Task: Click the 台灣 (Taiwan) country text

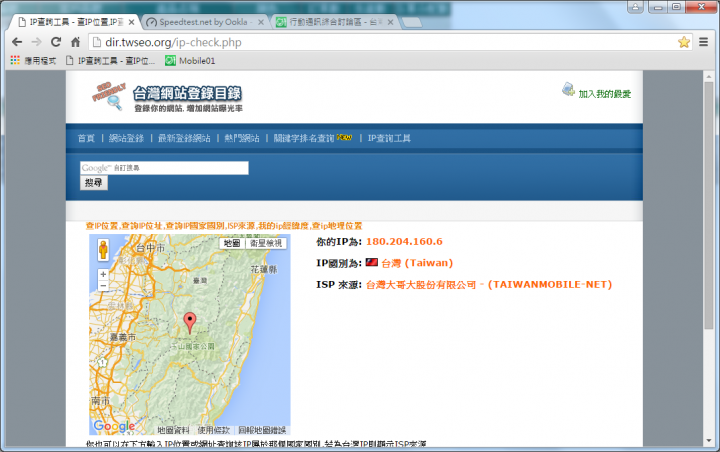Action: [x=417, y=263]
